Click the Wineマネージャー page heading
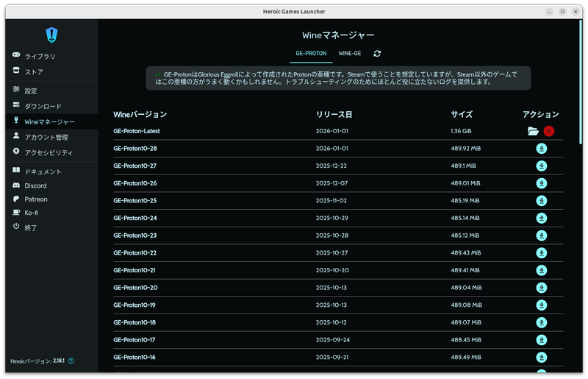This screenshot has height=379, width=588. [x=338, y=35]
